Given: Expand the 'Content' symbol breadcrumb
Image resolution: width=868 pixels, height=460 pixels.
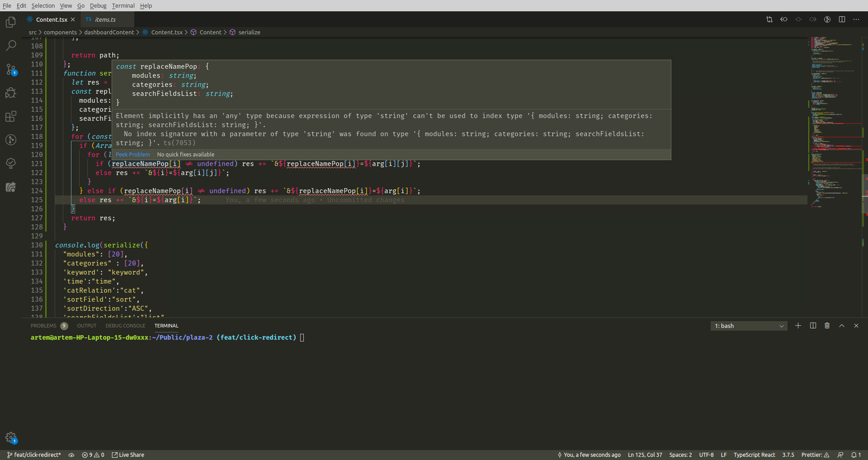Looking at the screenshot, I should coord(206,32).
